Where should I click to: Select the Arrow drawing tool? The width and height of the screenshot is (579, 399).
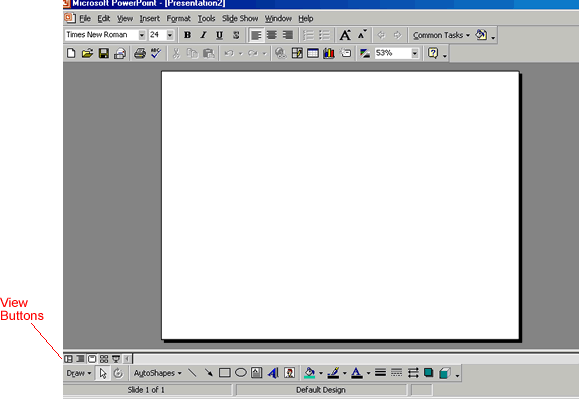208,373
